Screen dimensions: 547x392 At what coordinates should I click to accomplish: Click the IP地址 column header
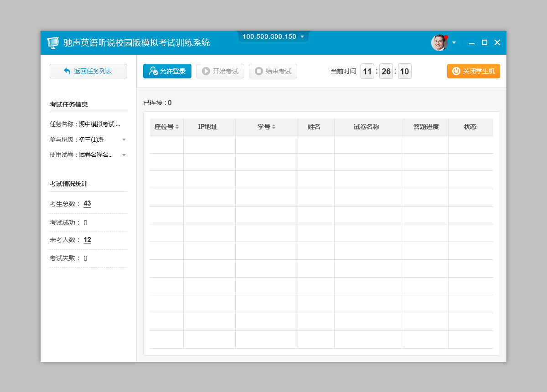[x=208, y=127]
